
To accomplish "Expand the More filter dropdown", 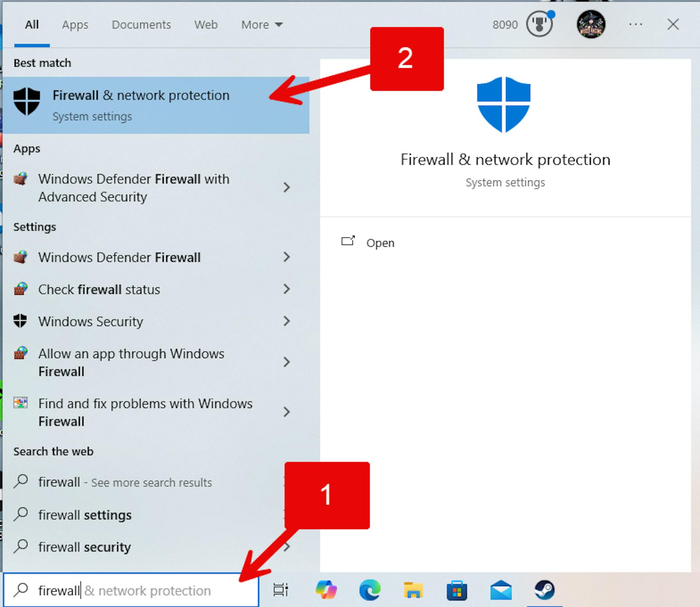I will click(262, 25).
